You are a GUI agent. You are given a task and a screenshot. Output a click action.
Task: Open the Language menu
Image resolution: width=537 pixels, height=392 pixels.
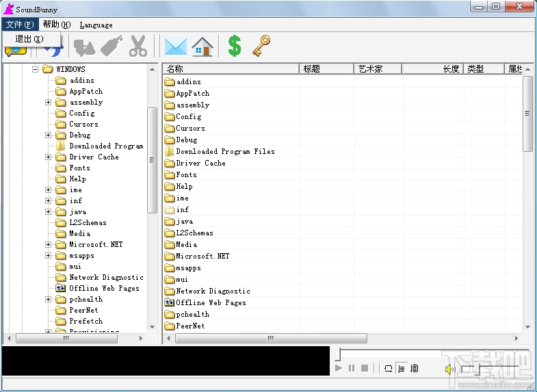click(x=96, y=25)
